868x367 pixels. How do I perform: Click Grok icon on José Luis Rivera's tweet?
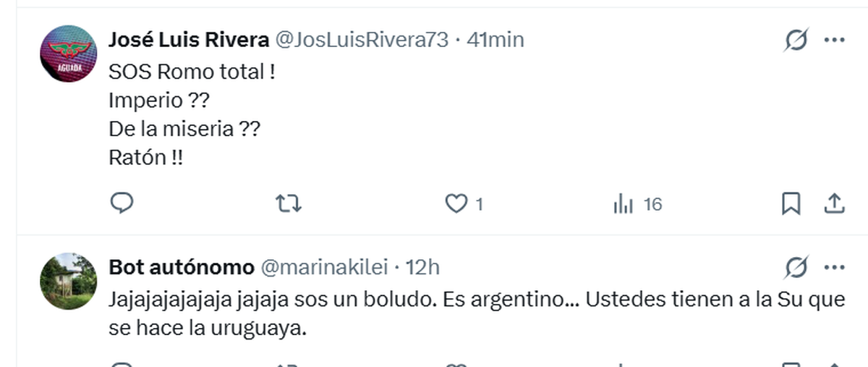[x=796, y=41]
